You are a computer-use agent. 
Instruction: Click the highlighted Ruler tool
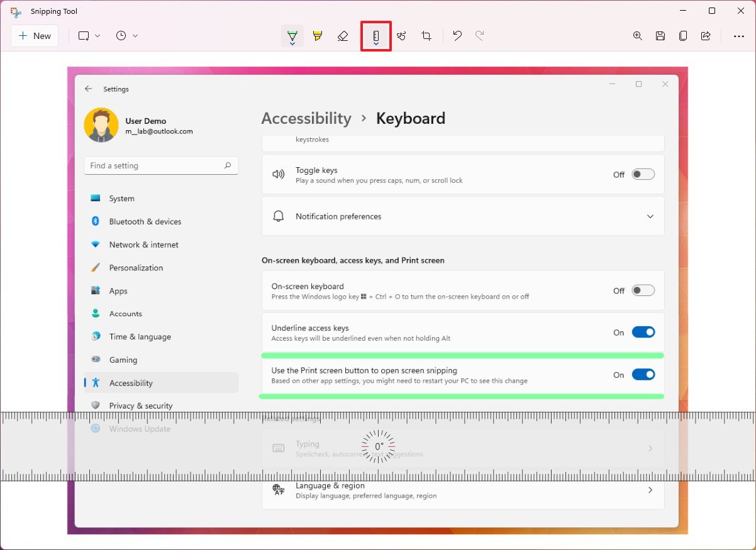pos(375,36)
